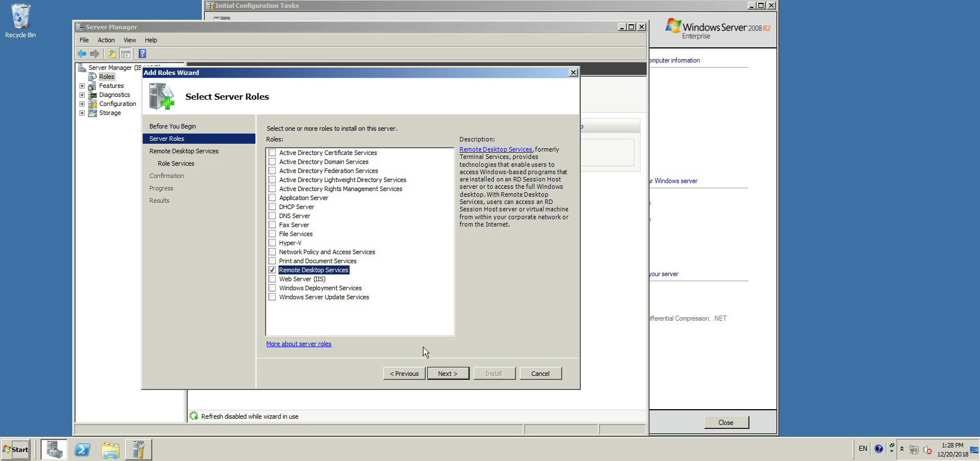This screenshot has height=461, width=980.
Task: Select Network Policy and Access Services
Action: point(327,252)
